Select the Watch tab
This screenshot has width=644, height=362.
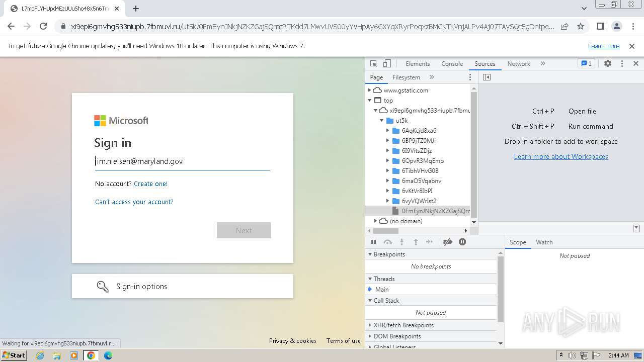pyautogui.click(x=544, y=242)
